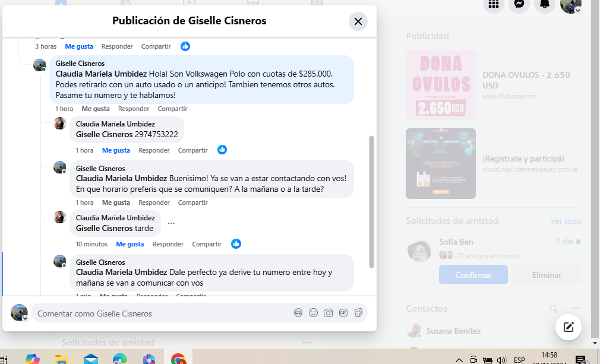Attach a photo using the camera icon

click(x=328, y=313)
